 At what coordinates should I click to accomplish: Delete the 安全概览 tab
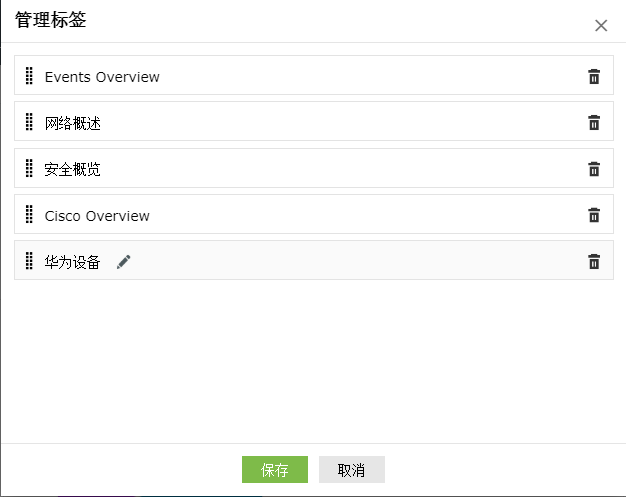click(x=594, y=169)
